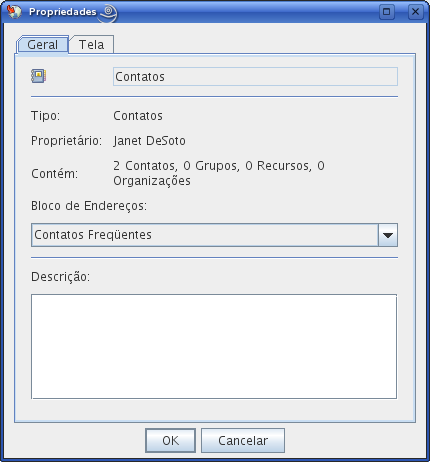Click the Proprietário label
430x462 pixels.
[66, 141]
